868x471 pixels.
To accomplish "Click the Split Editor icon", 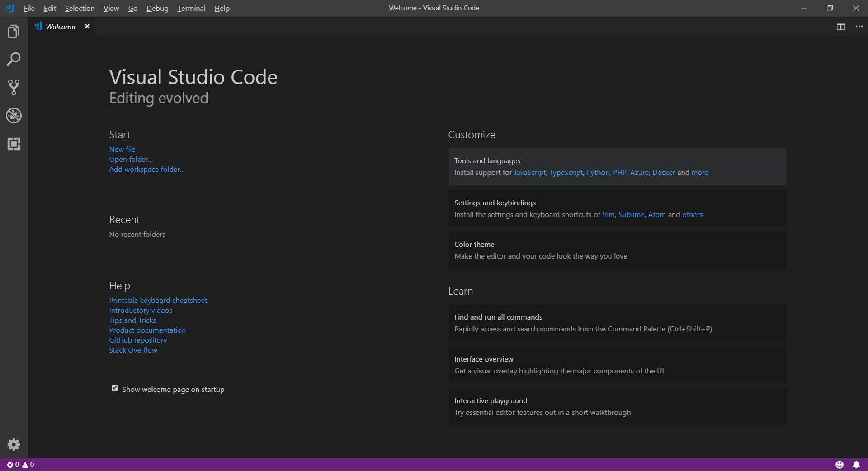I will (x=840, y=27).
